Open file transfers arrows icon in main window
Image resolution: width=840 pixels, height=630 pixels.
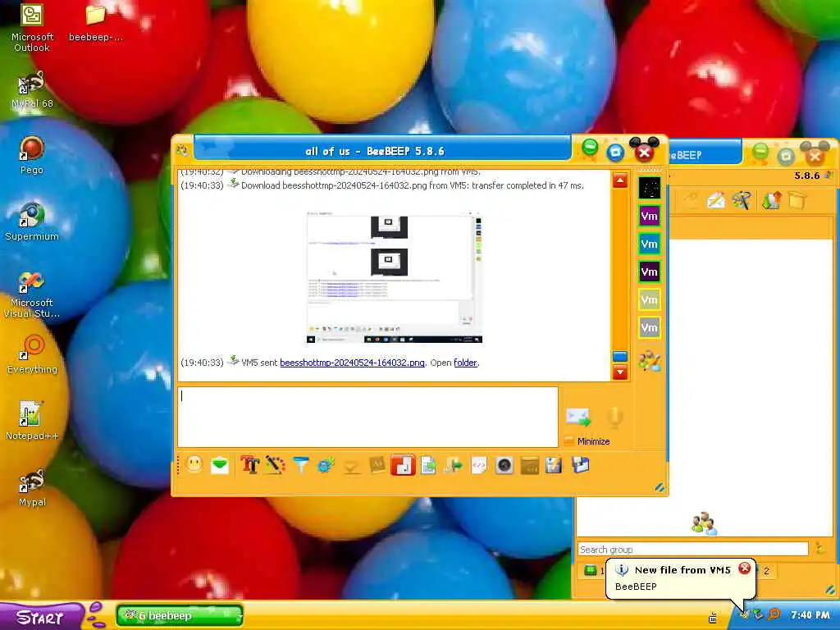click(x=771, y=201)
